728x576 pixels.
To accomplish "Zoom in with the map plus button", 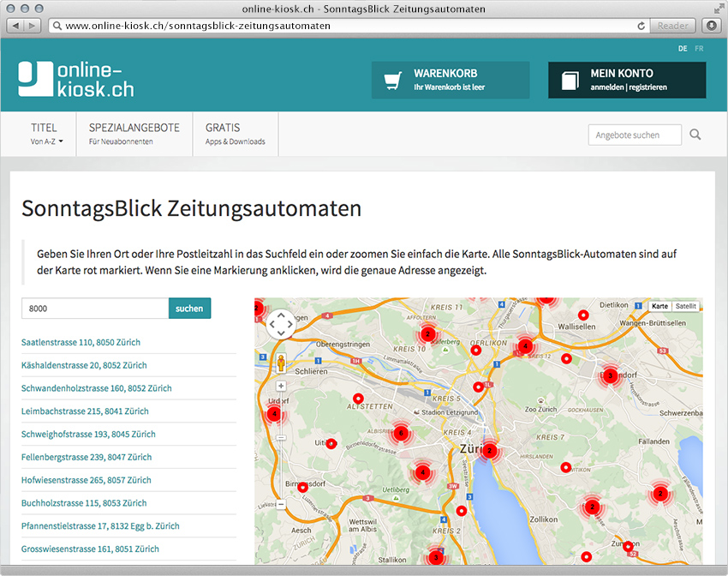I will [281, 386].
